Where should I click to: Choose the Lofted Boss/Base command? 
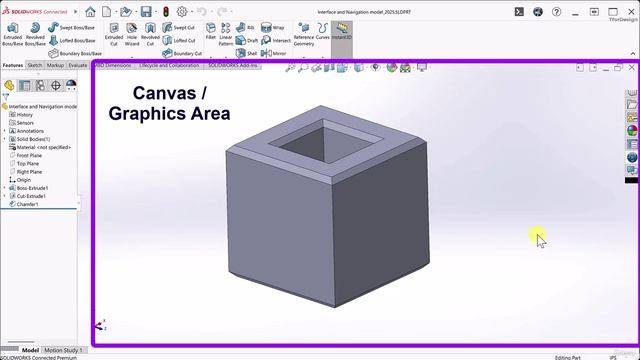pyautogui.click(x=72, y=40)
